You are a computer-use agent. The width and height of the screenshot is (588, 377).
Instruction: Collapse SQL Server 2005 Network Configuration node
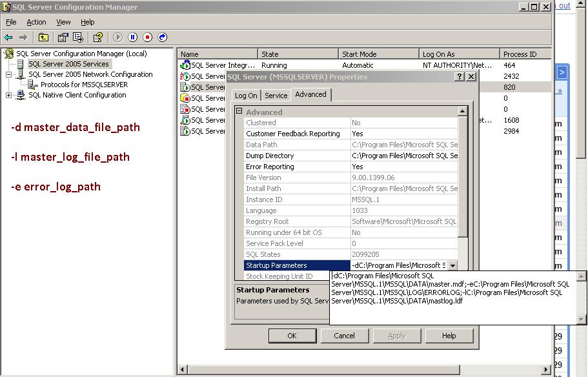pos(9,74)
